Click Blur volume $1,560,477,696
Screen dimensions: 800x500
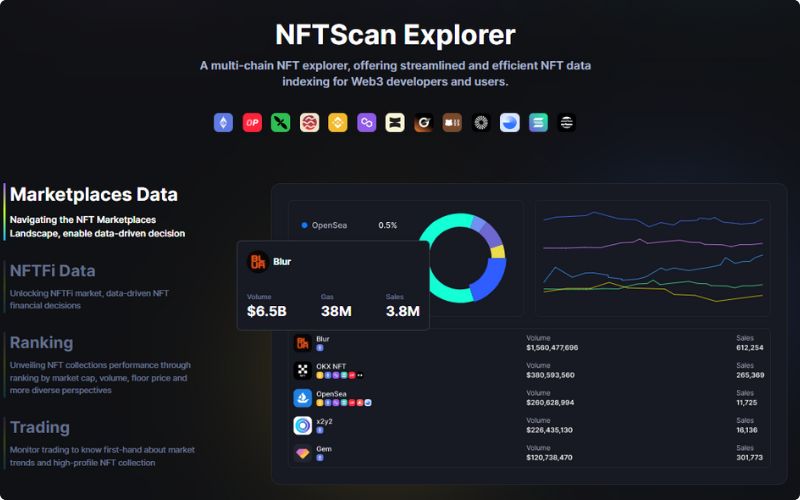coord(552,347)
